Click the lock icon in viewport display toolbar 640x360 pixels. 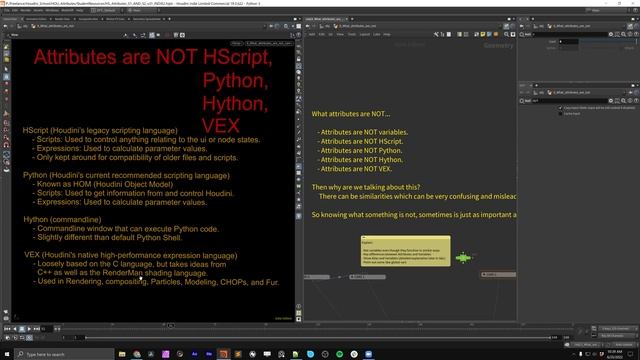[x=299, y=59]
